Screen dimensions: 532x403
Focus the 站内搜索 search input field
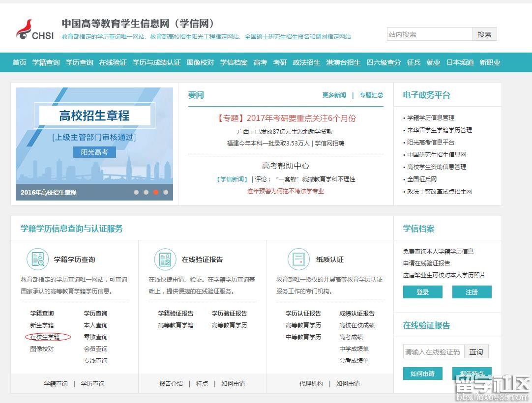tap(429, 34)
